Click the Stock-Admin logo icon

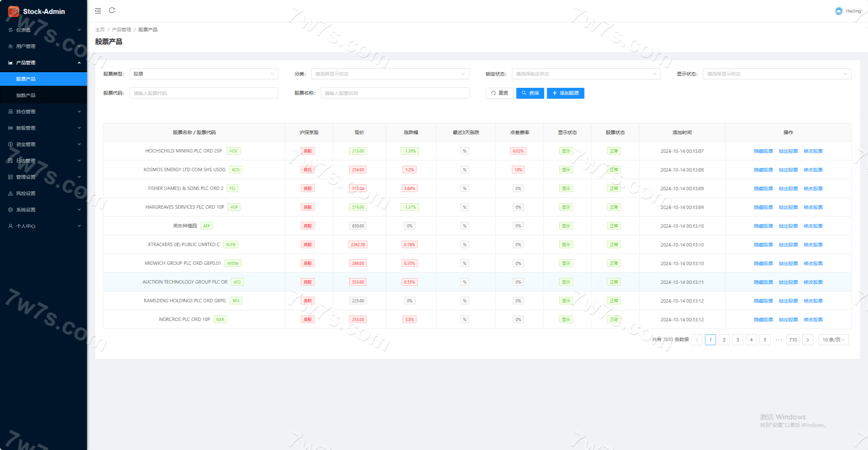pyautogui.click(x=13, y=11)
